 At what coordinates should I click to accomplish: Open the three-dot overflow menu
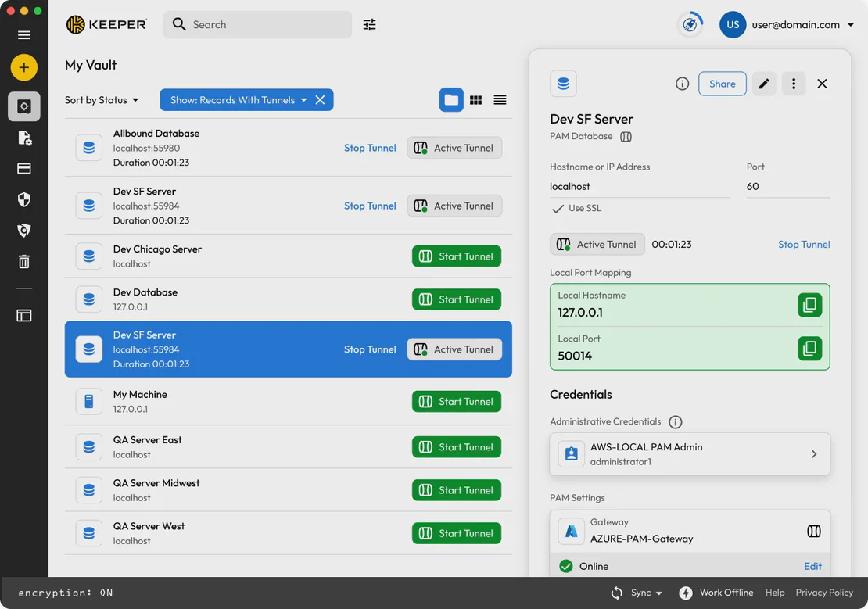[x=794, y=83]
